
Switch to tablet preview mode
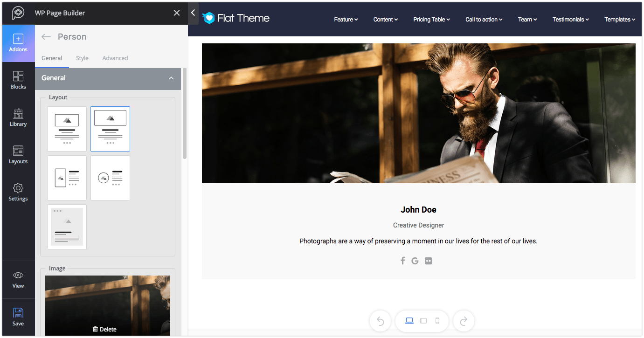coord(423,321)
